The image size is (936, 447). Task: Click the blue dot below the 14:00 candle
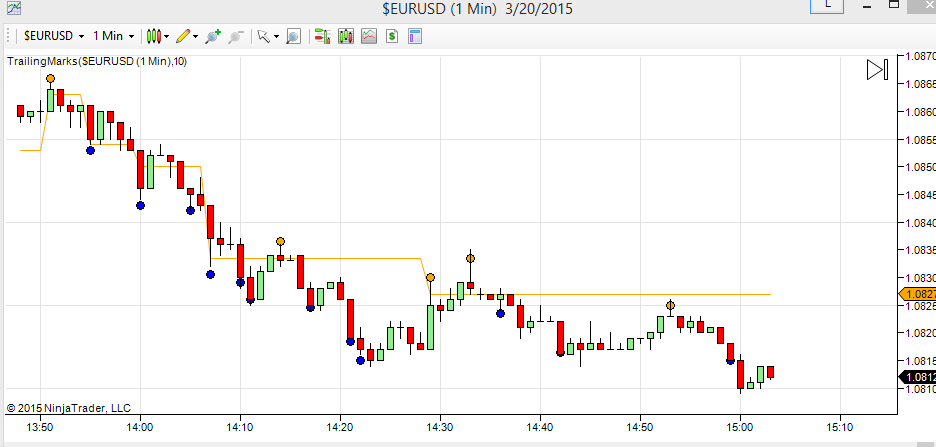[x=140, y=205]
